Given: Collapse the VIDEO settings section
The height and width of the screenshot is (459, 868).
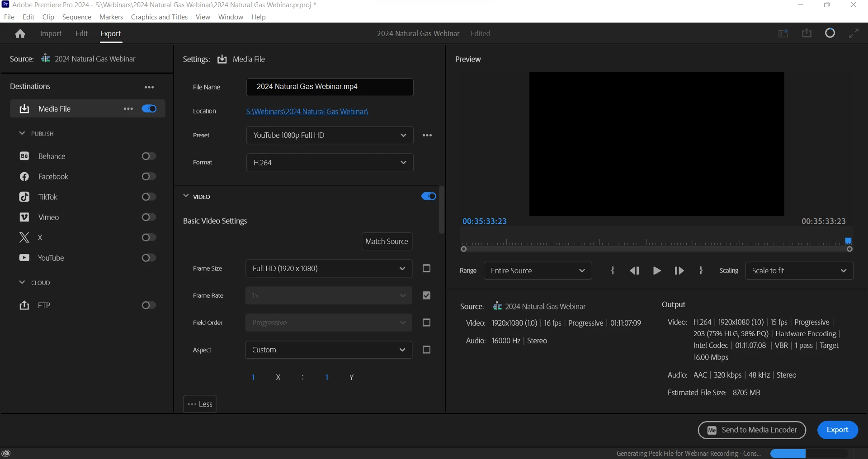Looking at the screenshot, I should pyautogui.click(x=186, y=196).
